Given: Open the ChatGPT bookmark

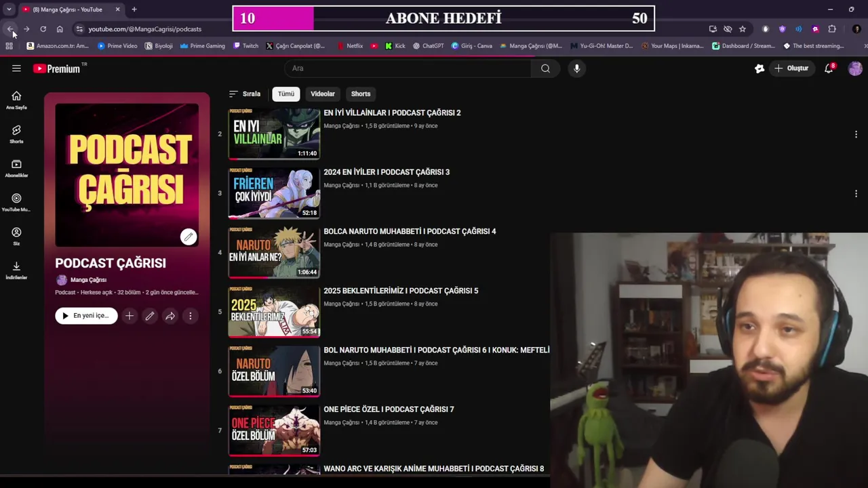Looking at the screenshot, I should coord(429,46).
